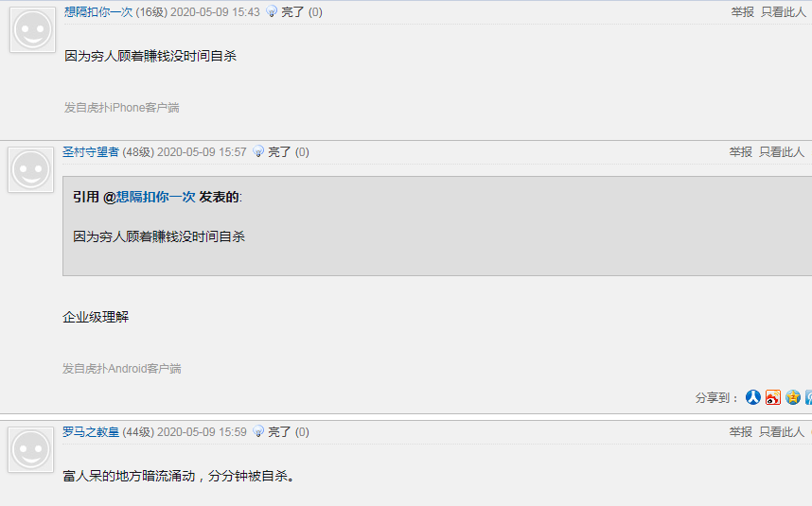This screenshot has width=812, height=506.
Task: Open profile link 罗马之教皇
Action: (x=91, y=432)
